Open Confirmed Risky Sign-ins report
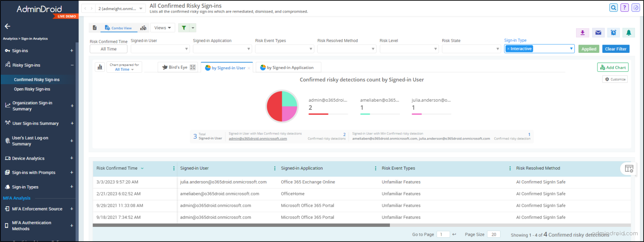Image resolution: width=644 pixels, height=242 pixels. (x=37, y=80)
